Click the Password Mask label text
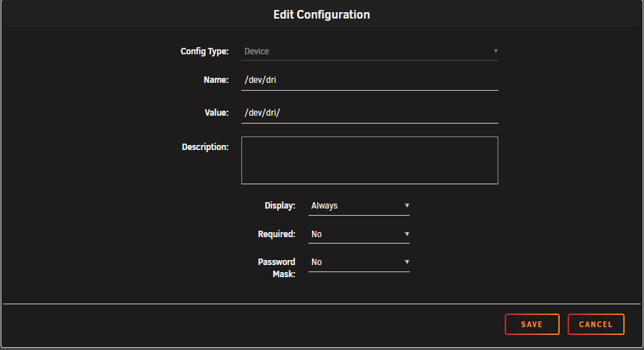The height and width of the screenshot is (350, 644). [276, 267]
